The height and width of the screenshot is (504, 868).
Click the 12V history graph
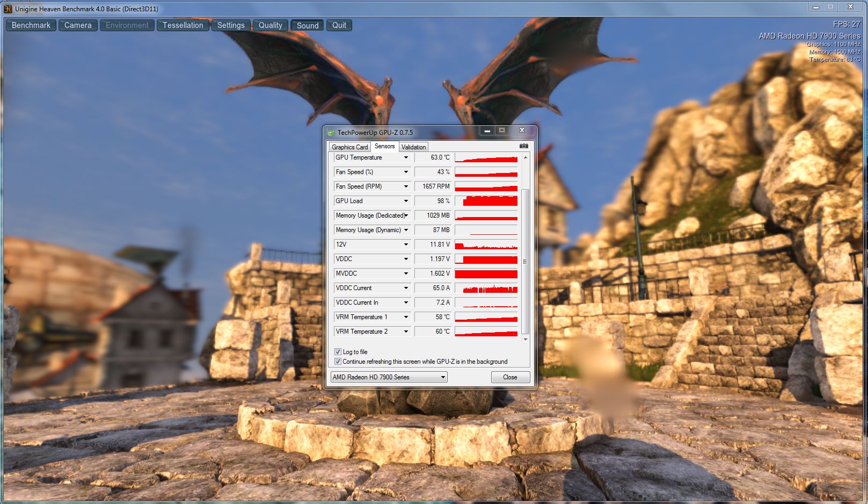click(x=486, y=244)
